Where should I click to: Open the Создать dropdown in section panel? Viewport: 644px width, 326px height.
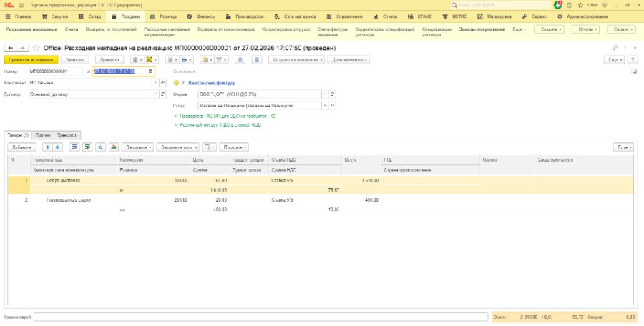549,29
